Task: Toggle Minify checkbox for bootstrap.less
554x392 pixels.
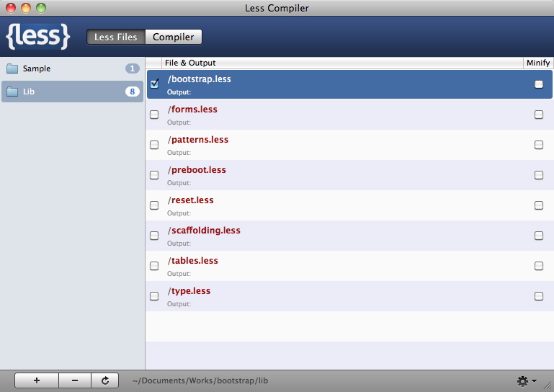Action: tap(539, 84)
